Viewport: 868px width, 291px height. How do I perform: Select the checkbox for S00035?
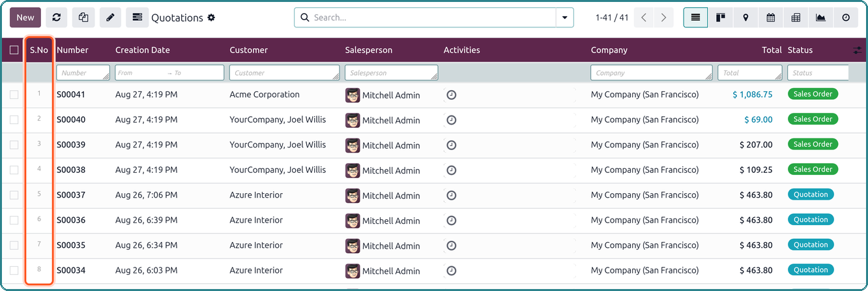pyautogui.click(x=14, y=245)
